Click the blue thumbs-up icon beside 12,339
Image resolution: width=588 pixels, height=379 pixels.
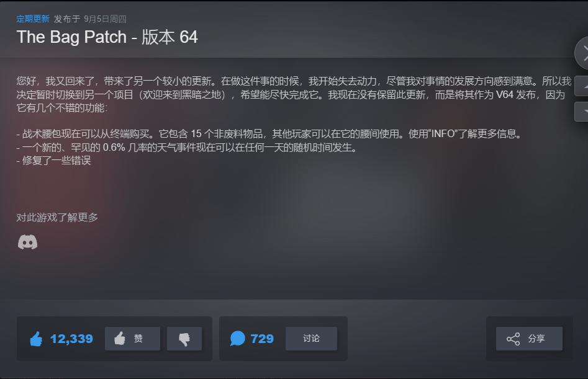pyautogui.click(x=37, y=339)
